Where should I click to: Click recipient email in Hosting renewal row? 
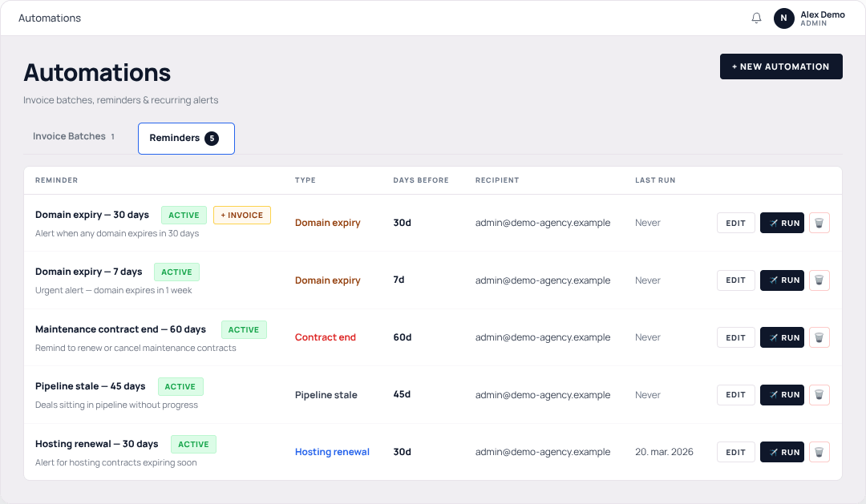(x=543, y=452)
